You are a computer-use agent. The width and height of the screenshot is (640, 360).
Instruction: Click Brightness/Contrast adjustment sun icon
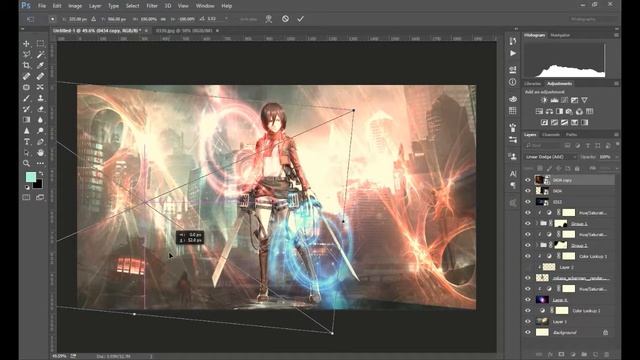544,100
